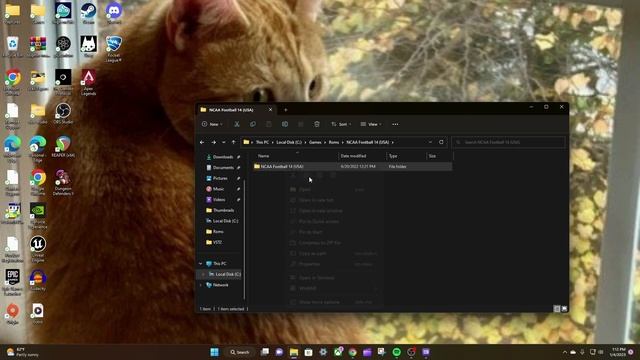Image resolution: width=640 pixels, height=360 pixels.
Task: Click the Cut icon in Explorer toolbar
Action: (237, 124)
